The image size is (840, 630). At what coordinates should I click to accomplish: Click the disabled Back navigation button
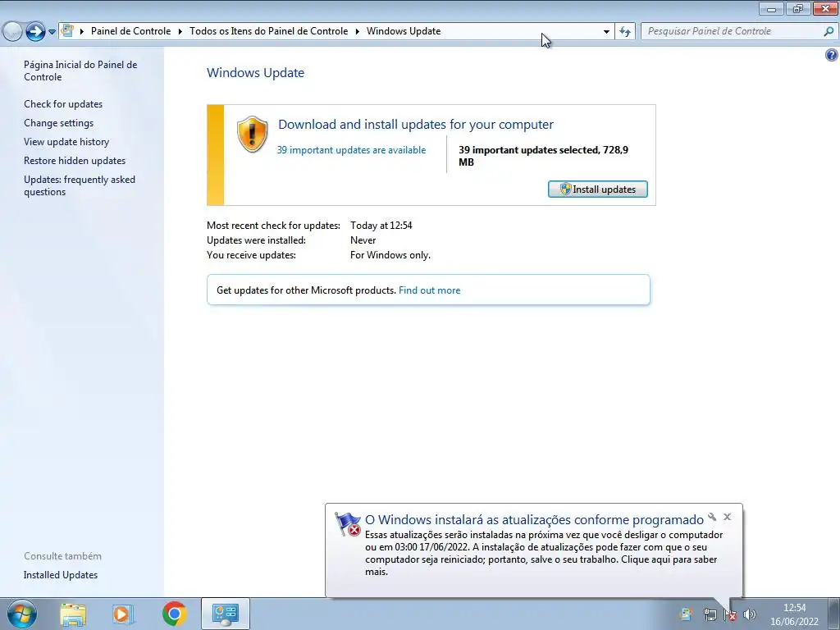(x=11, y=31)
